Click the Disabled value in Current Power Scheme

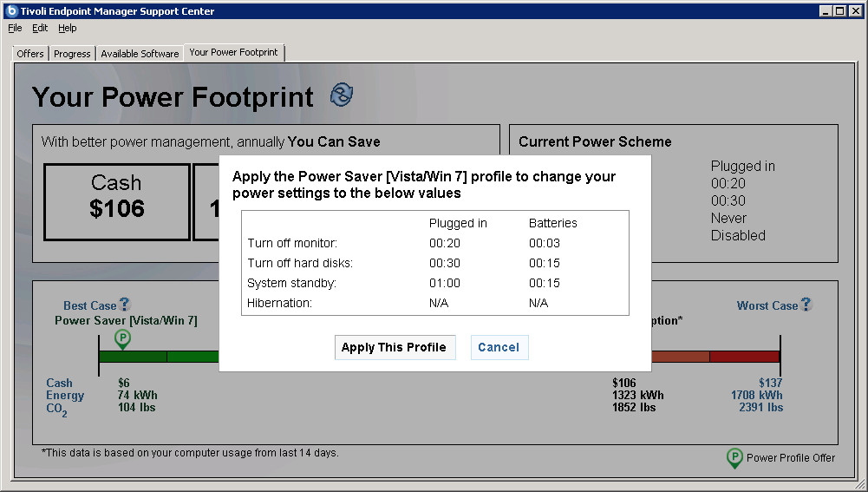point(738,235)
